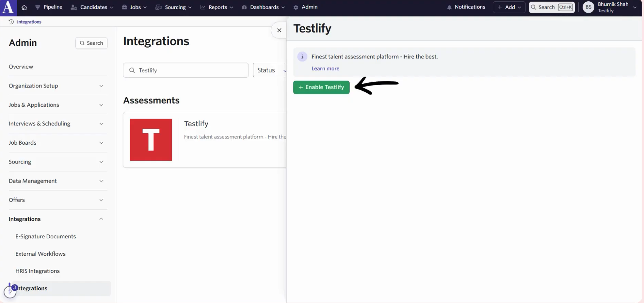Screen dimensions: 644x303
Task: Open the Admin gear menu item
Action: tap(305, 7)
